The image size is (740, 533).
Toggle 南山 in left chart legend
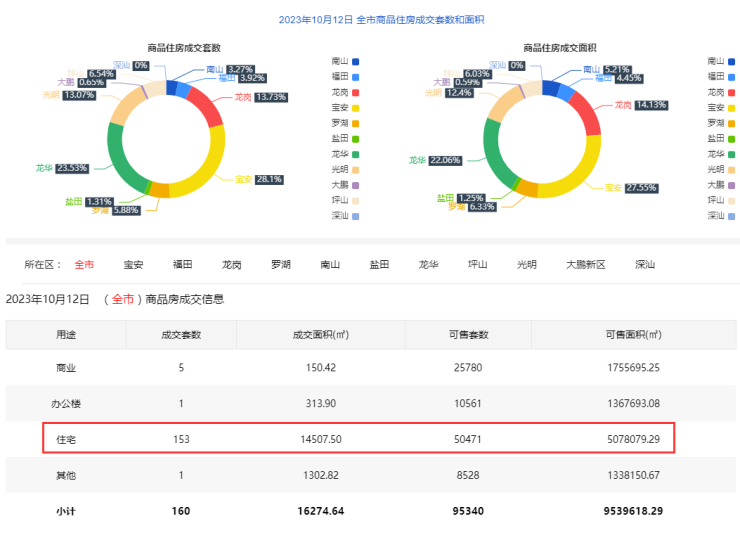(x=344, y=61)
